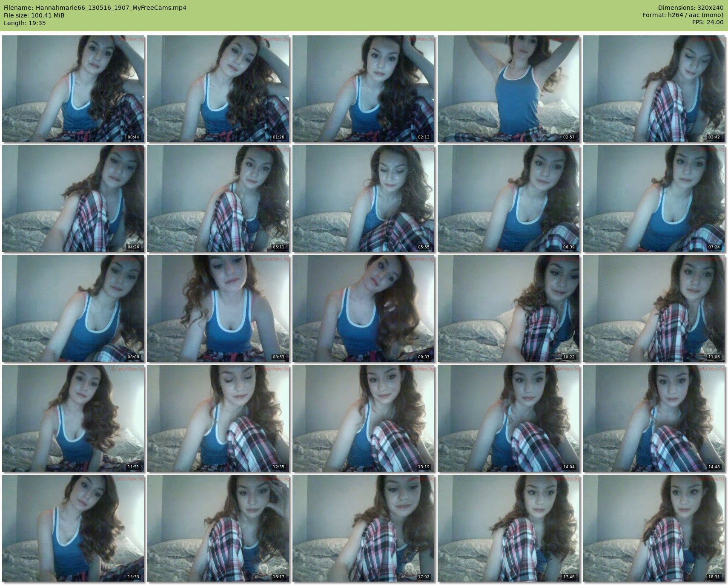728x585 pixels.
Task: View the thumbnail marked 17:02
Action: pos(364,528)
